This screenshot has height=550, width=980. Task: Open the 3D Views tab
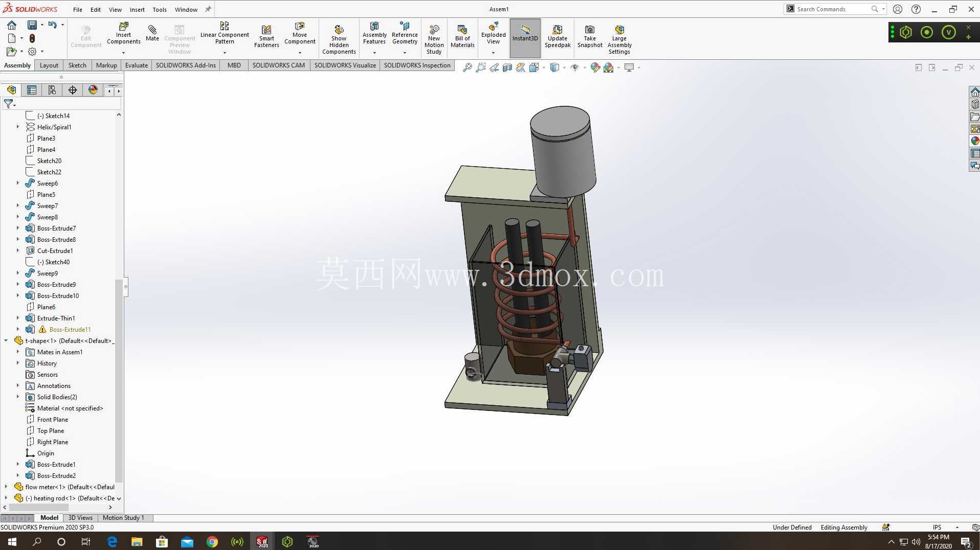80,518
